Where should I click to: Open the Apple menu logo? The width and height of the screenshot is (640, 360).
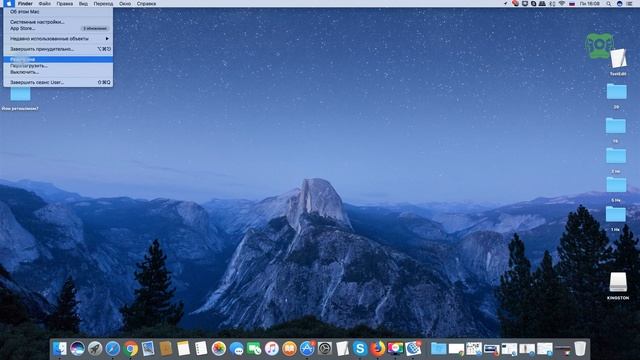9,4
